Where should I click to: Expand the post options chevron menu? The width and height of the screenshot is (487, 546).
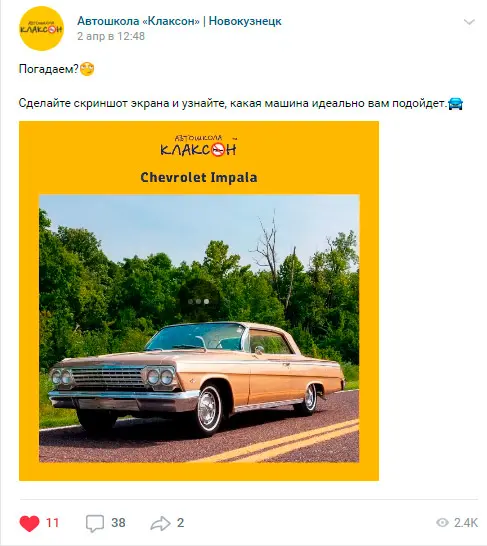point(469,22)
